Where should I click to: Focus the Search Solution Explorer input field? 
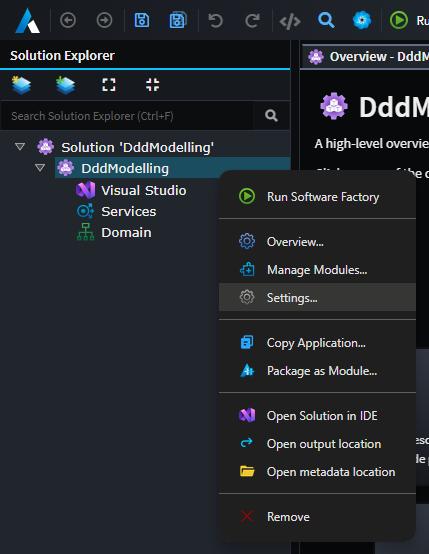coord(127,116)
